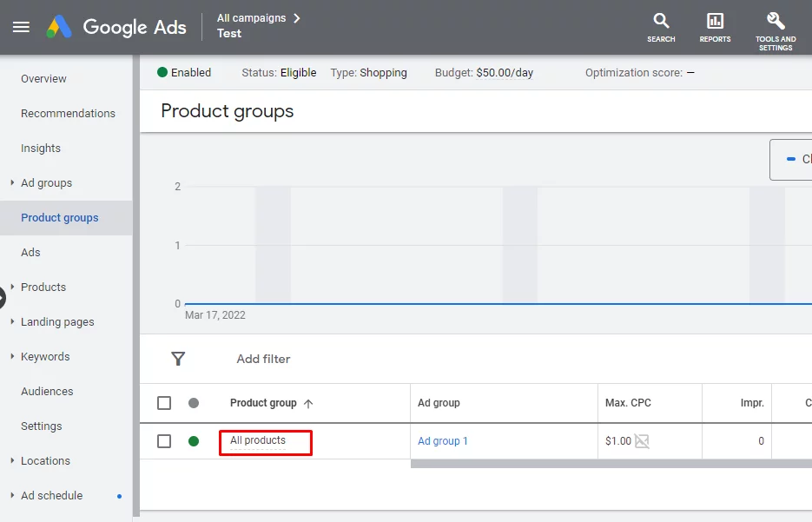Open the campaign Settings page
Image resolution: width=812 pixels, height=522 pixels.
coord(42,426)
